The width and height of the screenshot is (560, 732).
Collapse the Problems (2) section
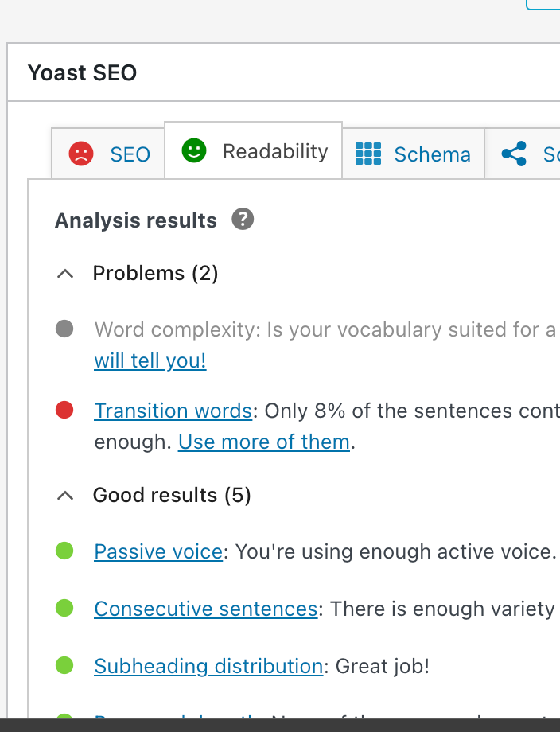coord(66,274)
